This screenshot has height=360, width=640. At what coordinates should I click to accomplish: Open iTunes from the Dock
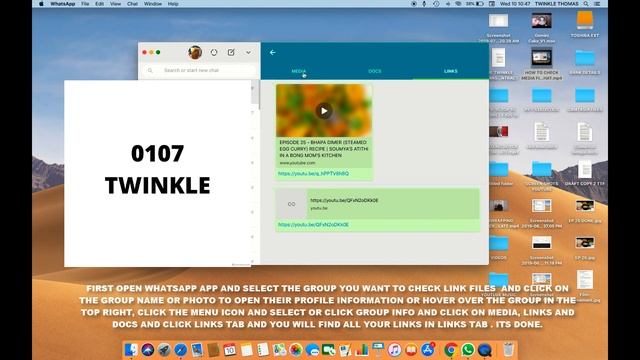[x=394, y=350]
